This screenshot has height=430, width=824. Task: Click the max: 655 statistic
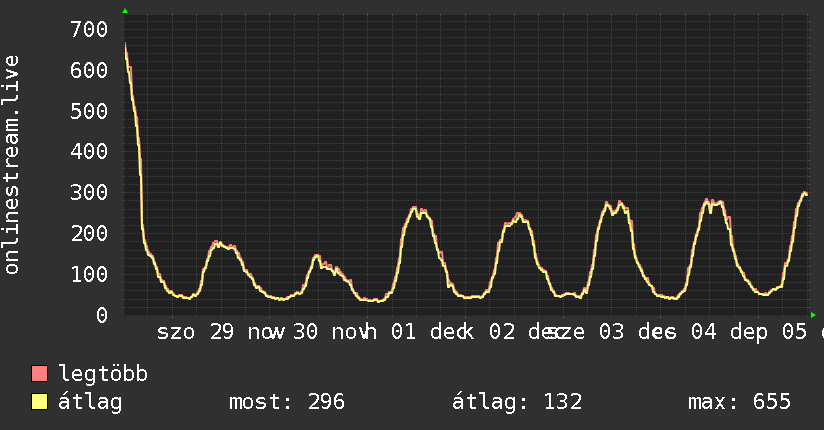(739, 402)
